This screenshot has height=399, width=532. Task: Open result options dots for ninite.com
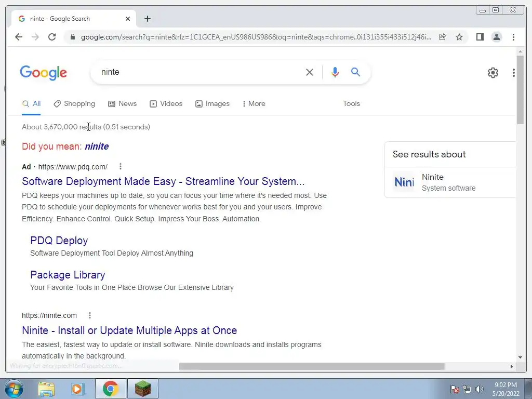(89, 315)
